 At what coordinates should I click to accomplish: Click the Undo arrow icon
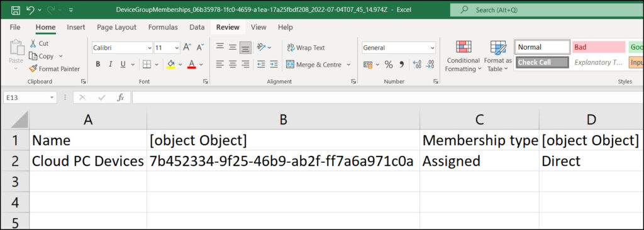pos(30,10)
